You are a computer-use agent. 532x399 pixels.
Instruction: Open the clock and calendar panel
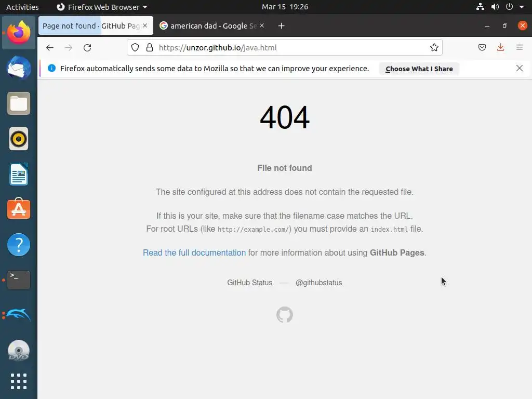coord(285,7)
